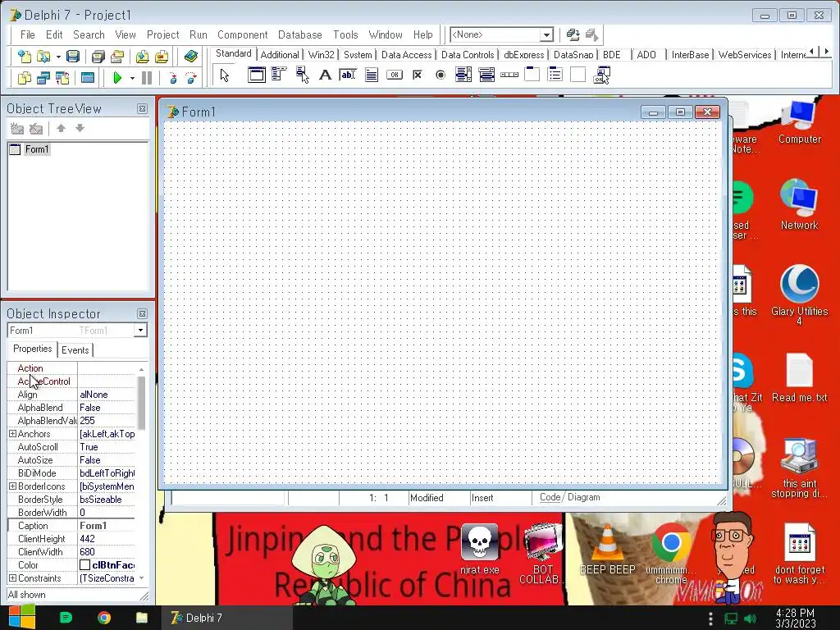Image resolution: width=840 pixels, height=630 pixels.
Task: Select the ComboBox component
Action: click(x=486, y=75)
